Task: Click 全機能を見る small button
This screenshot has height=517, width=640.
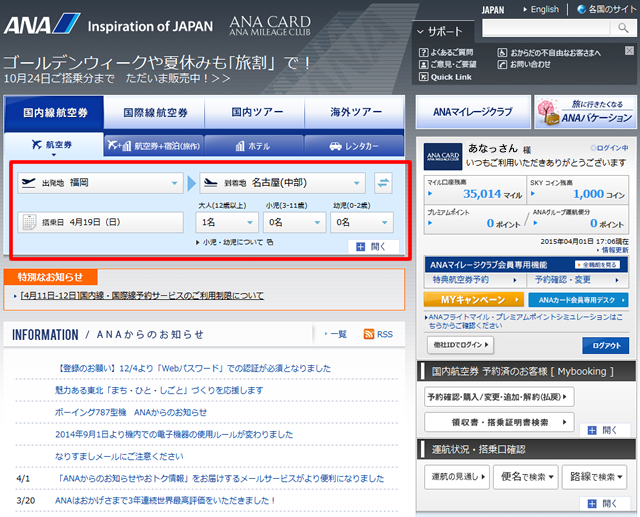Action: tap(598, 265)
